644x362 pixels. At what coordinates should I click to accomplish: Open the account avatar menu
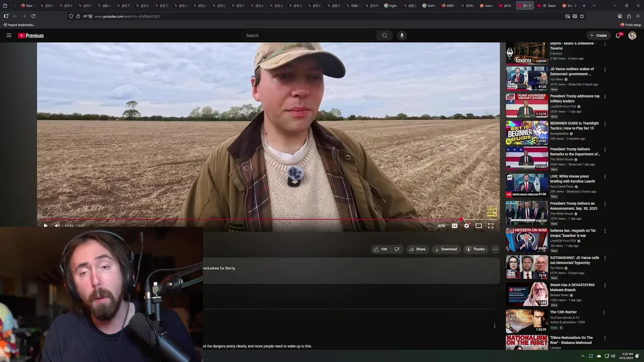632,35
